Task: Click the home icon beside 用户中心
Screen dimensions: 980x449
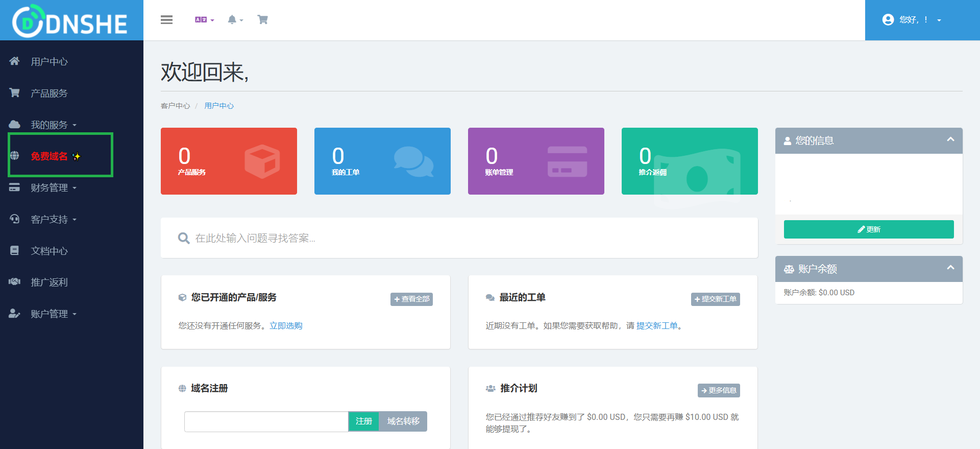Action: [x=14, y=61]
